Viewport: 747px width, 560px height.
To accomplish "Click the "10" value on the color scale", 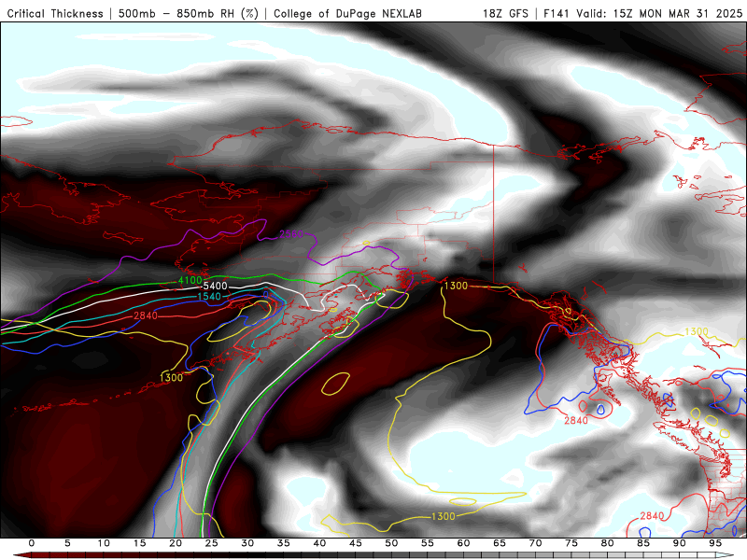I will tap(104, 543).
